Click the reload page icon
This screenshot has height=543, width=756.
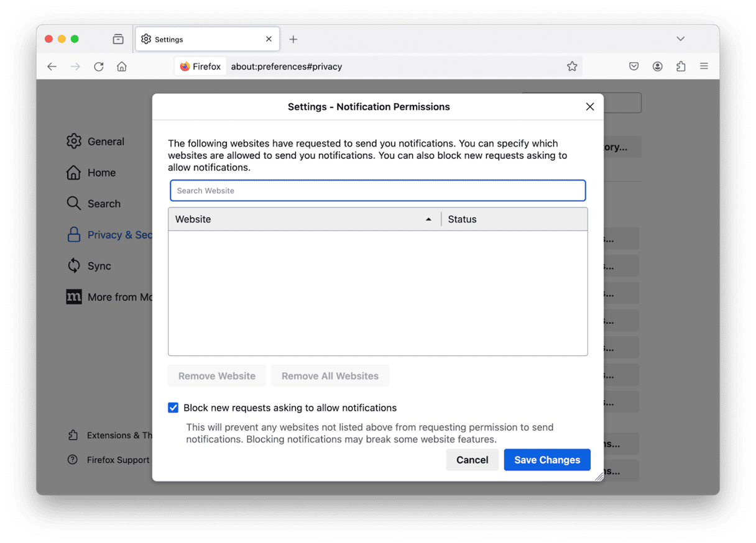pos(98,66)
